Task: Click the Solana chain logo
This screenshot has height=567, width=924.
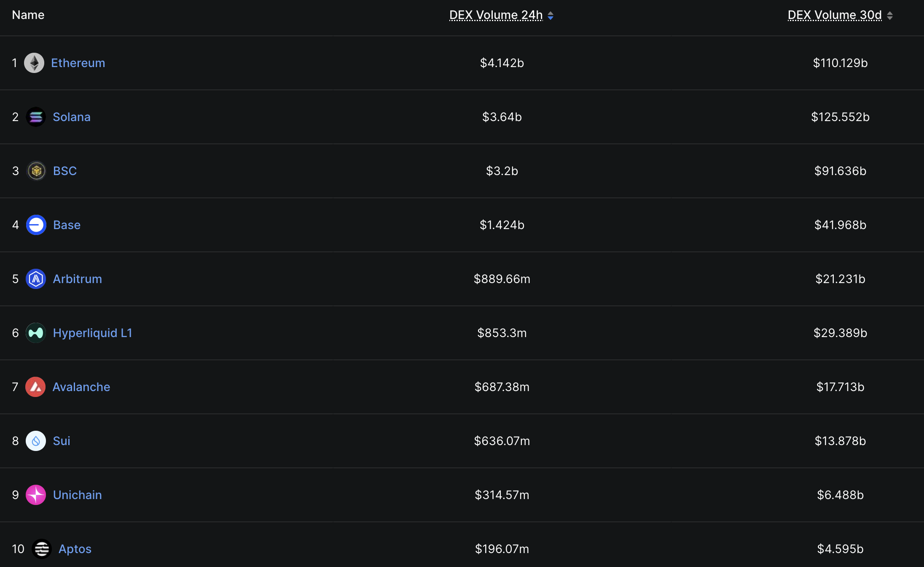Action: [x=36, y=117]
